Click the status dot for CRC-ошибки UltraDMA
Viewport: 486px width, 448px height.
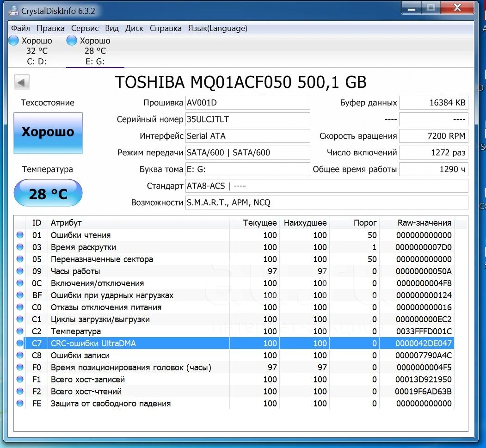tap(20, 343)
